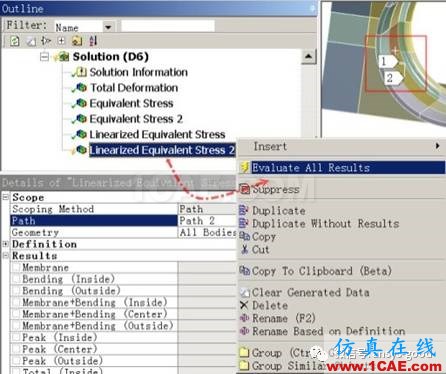Toggle the Peak (Outside) checkbox
Image resolution: width=446 pixels, height=374 pixels.
click(16, 361)
